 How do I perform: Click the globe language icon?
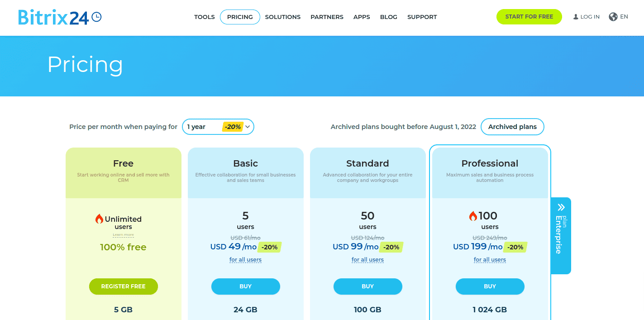[613, 17]
